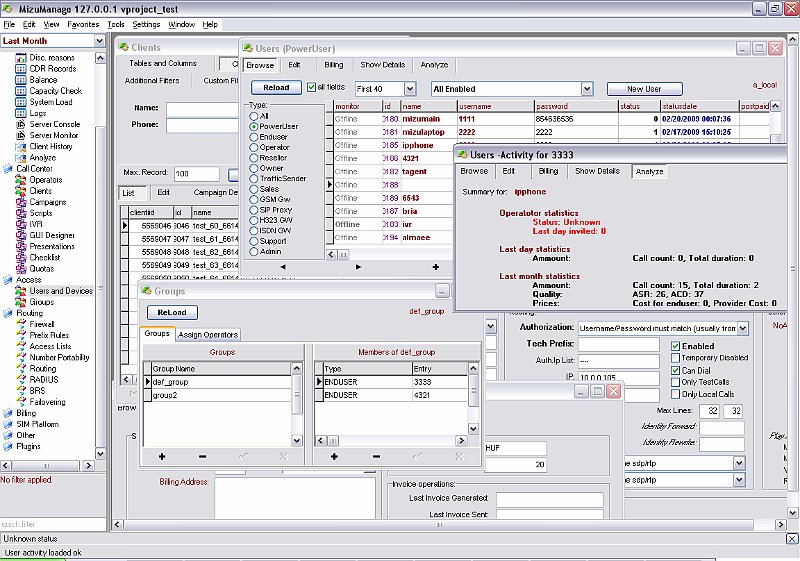Expand the Plugins tree node
The height and width of the screenshot is (561, 800).
[7, 447]
